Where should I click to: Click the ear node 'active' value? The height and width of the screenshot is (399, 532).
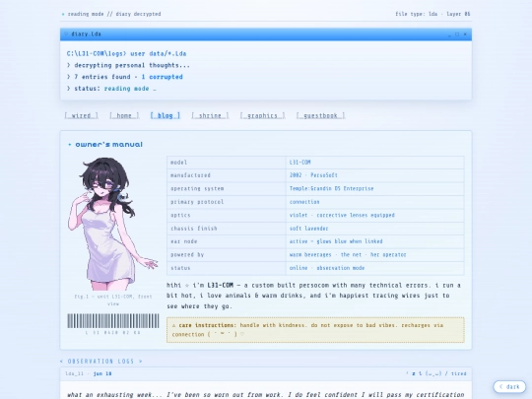click(x=375, y=241)
